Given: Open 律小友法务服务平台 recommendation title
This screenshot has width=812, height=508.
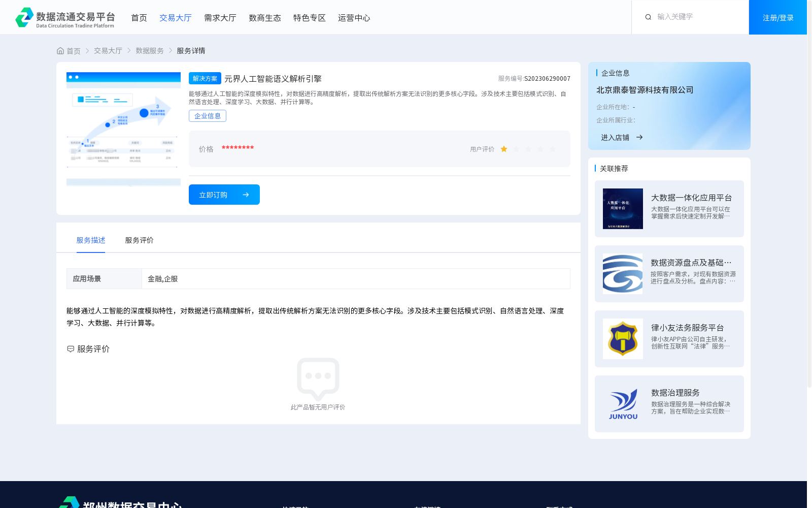Looking at the screenshot, I should click(688, 328).
